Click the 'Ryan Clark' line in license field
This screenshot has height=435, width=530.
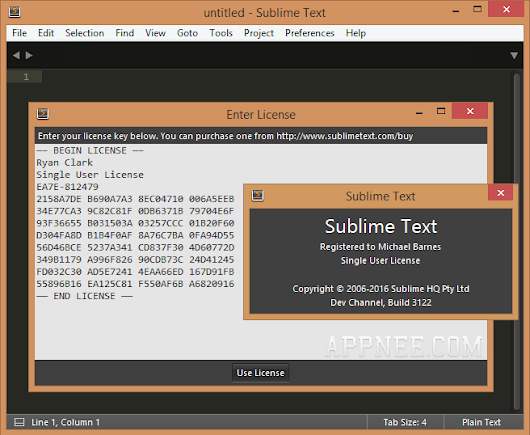tap(65, 163)
